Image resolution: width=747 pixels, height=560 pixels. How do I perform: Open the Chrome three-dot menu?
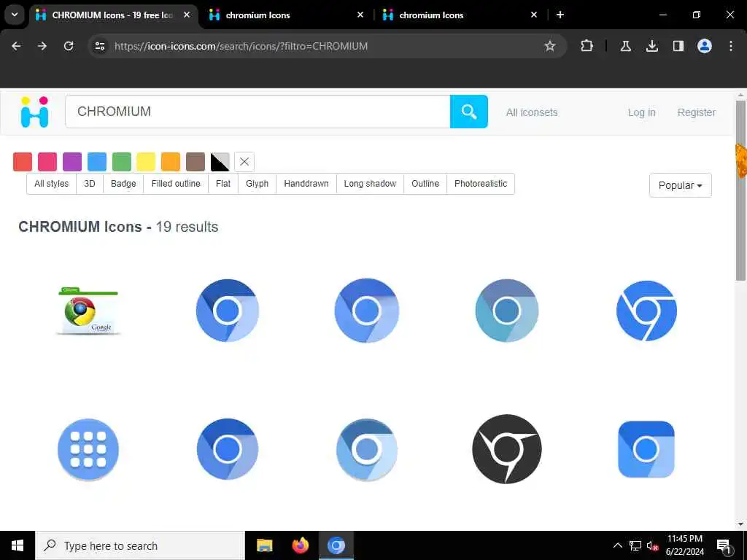point(731,46)
